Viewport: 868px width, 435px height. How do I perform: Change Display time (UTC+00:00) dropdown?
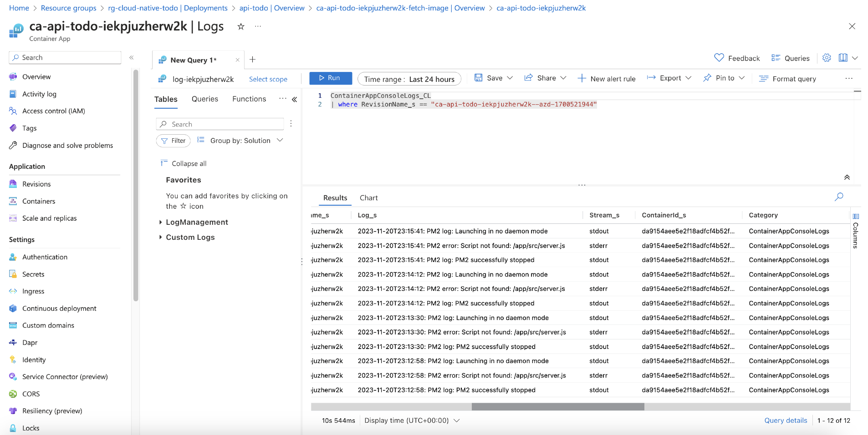coord(412,420)
